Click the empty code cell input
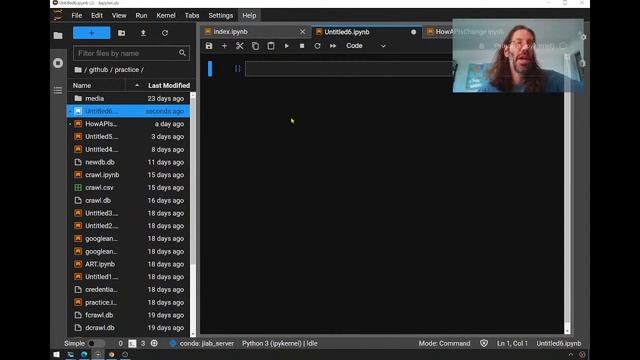Viewport: 640px width, 360px height. click(349, 69)
